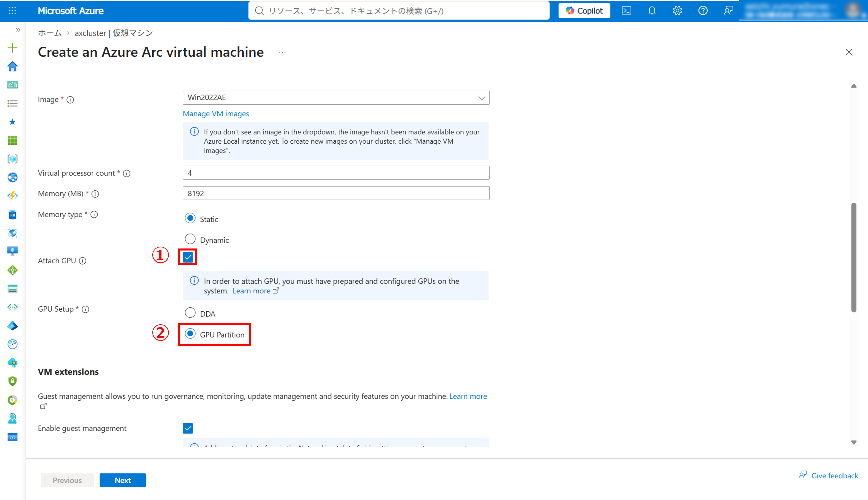Close the Create Azure Arc VM pane

pos(849,52)
